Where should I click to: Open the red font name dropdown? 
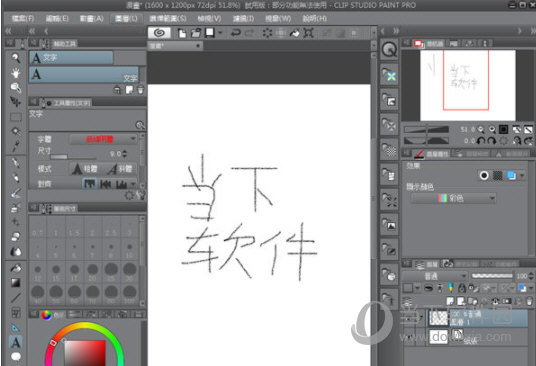[103, 139]
